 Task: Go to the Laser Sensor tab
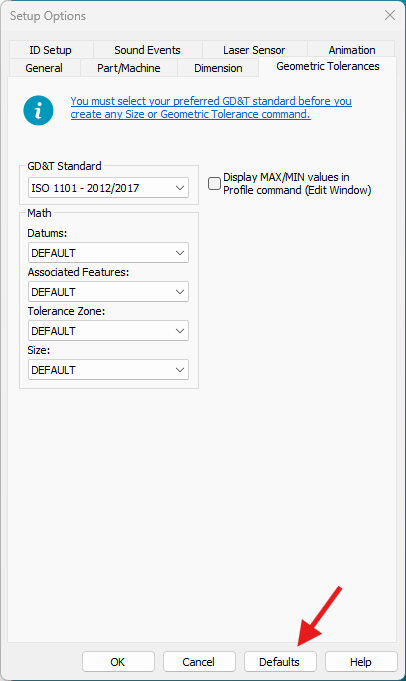254,50
